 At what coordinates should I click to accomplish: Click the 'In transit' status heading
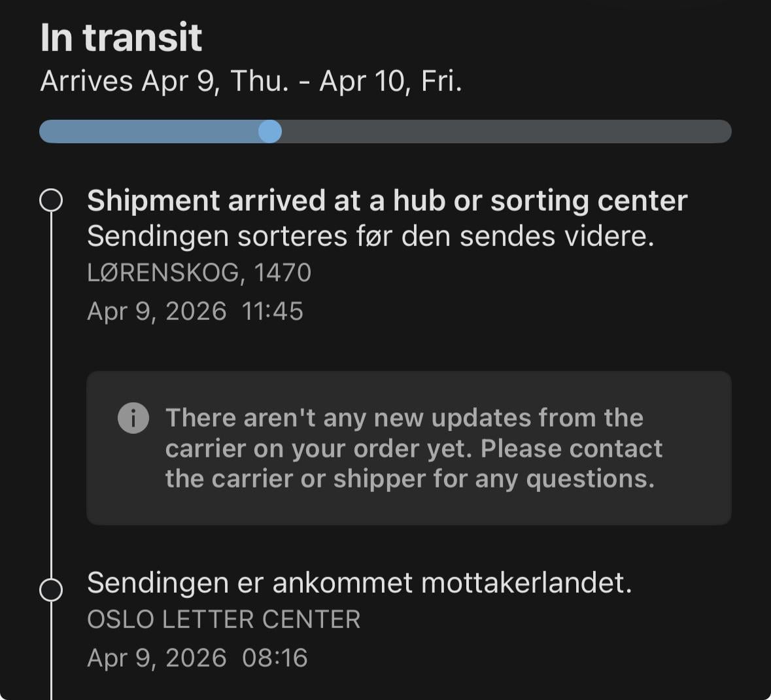tap(121, 37)
